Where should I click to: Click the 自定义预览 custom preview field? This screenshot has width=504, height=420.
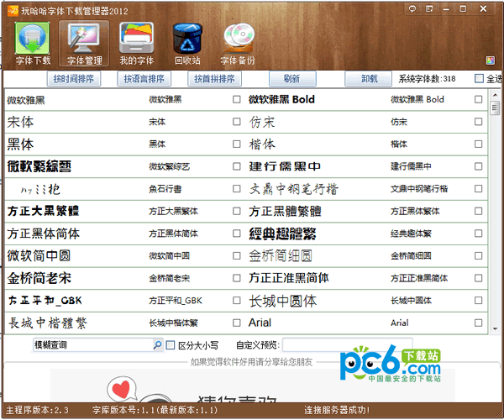[348, 344]
